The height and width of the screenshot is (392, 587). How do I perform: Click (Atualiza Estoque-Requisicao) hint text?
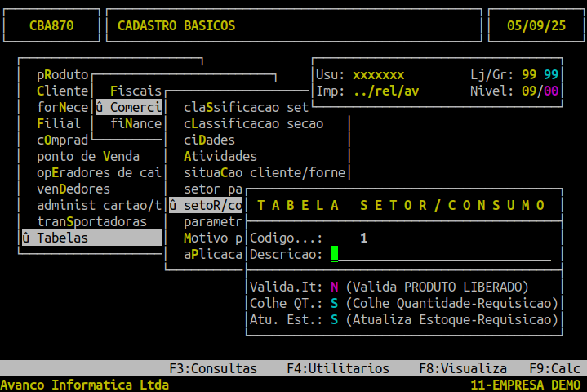451,320
